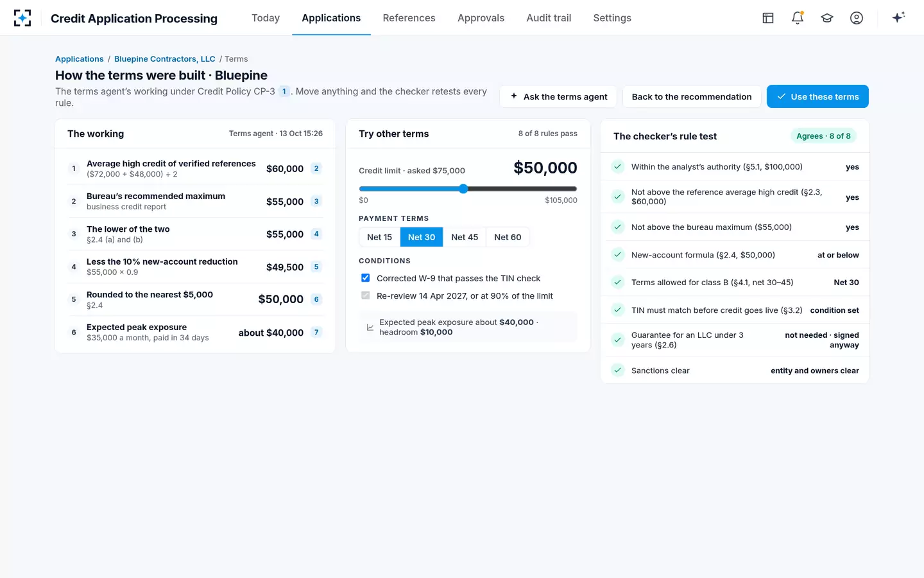Click the 8 of 8 rules pass text
Screen dimensions: 924x578
point(548,134)
